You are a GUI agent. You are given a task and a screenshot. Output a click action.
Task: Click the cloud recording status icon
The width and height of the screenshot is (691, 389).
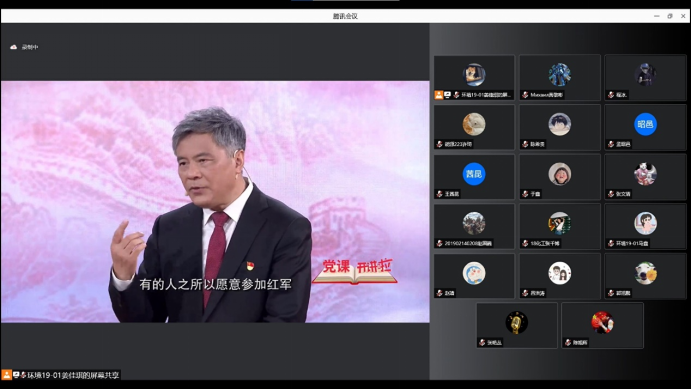[14, 47]
